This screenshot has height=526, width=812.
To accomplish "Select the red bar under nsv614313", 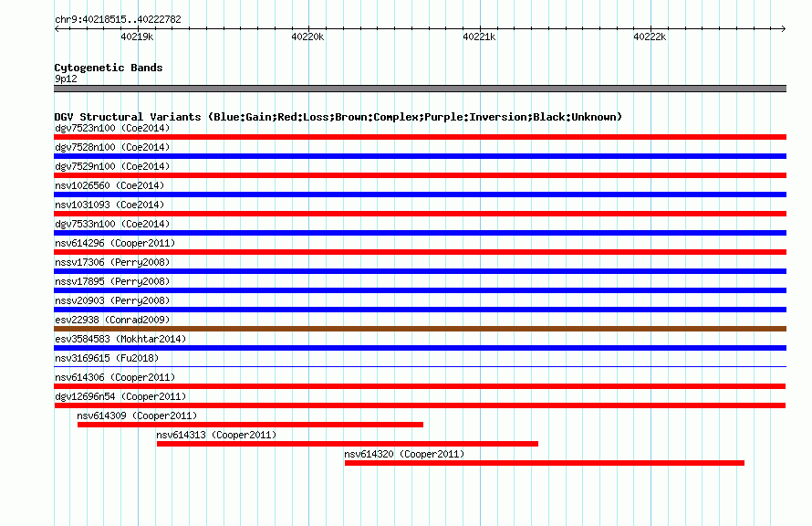I will 348,444.
